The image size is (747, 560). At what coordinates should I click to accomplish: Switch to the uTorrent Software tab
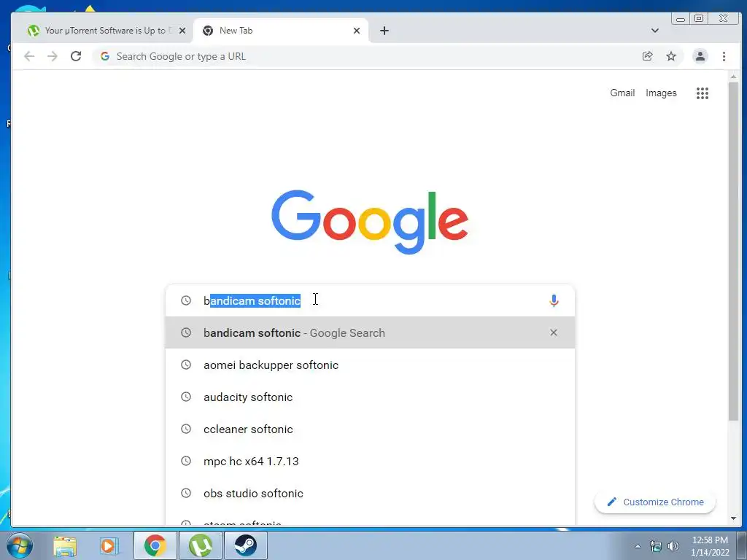pos(101,31)
